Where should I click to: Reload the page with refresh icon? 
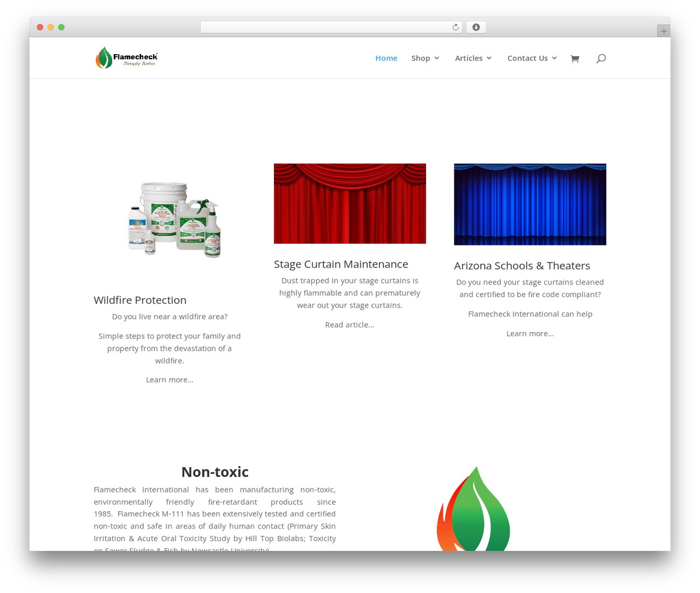click(x=455, y=27)
